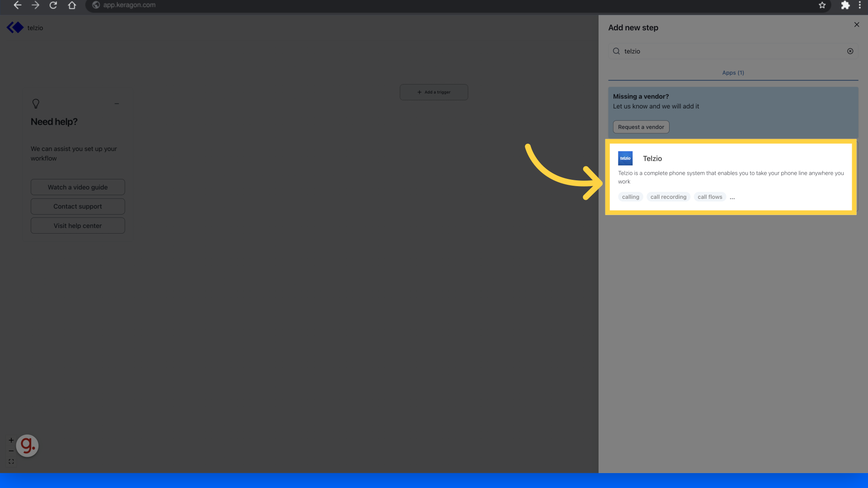This screenshot has width=868, height=488.
Task: Click the red g. badge icon
Action: [x=27, y=446]
